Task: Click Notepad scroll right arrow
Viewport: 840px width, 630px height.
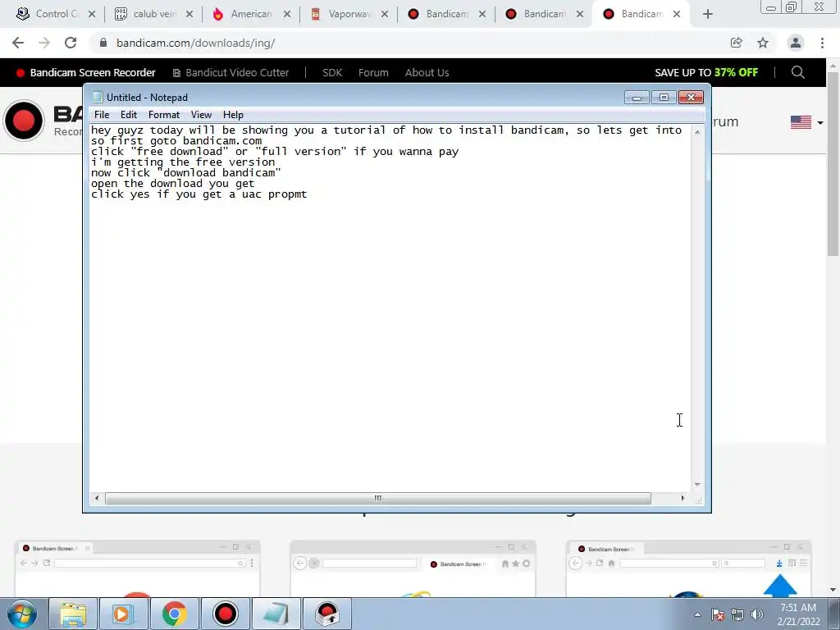Action: point(682,498)
